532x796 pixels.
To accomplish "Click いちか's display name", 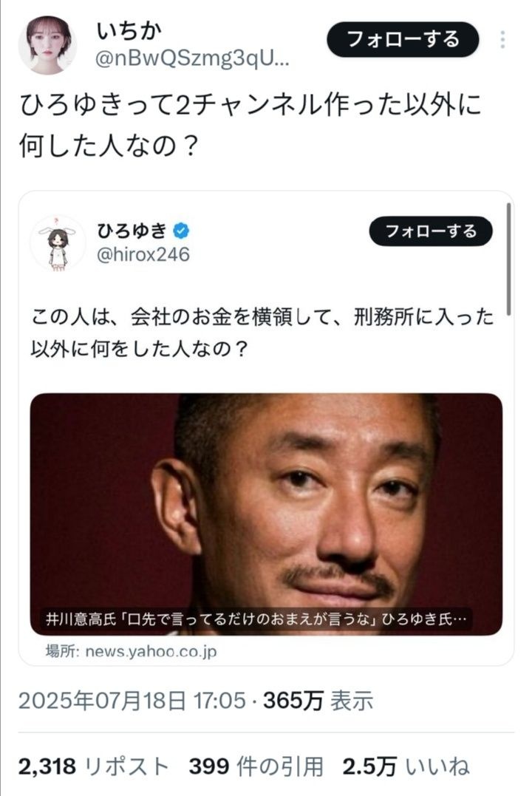I will pos(129,32).
